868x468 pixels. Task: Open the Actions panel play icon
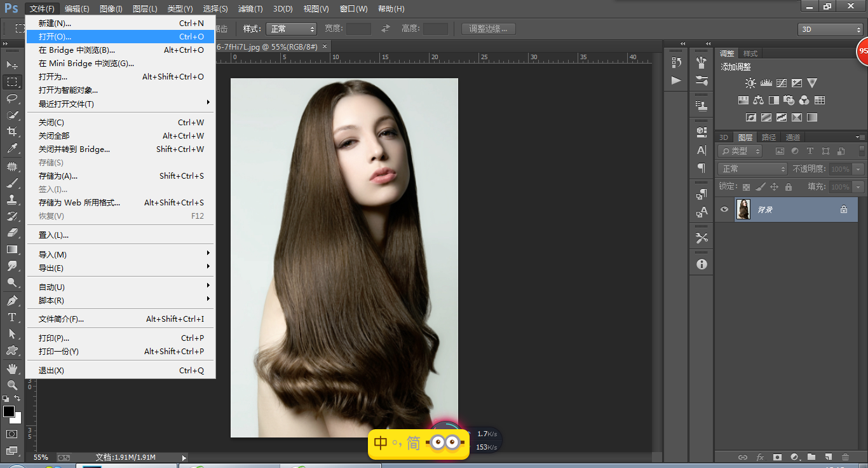point(676,80)
